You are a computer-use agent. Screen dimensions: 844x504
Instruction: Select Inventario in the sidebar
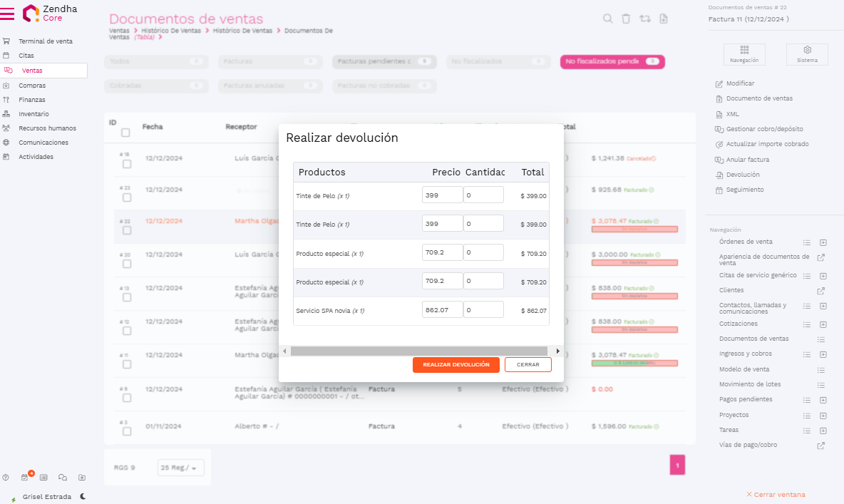pos(34,114)
